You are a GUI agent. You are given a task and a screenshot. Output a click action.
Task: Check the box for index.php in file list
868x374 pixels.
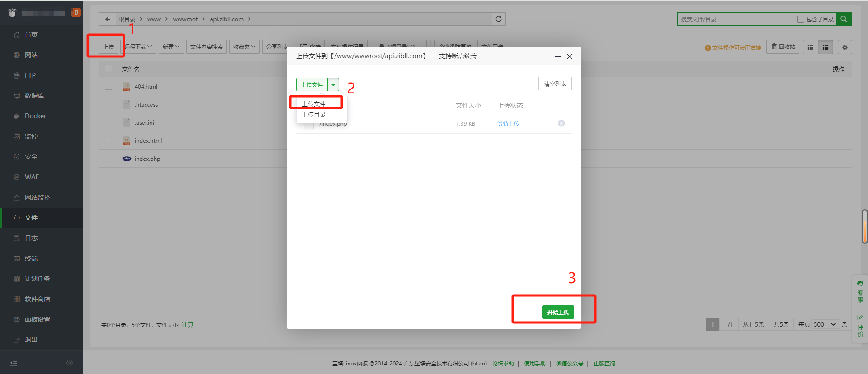[x=108, y=159]
